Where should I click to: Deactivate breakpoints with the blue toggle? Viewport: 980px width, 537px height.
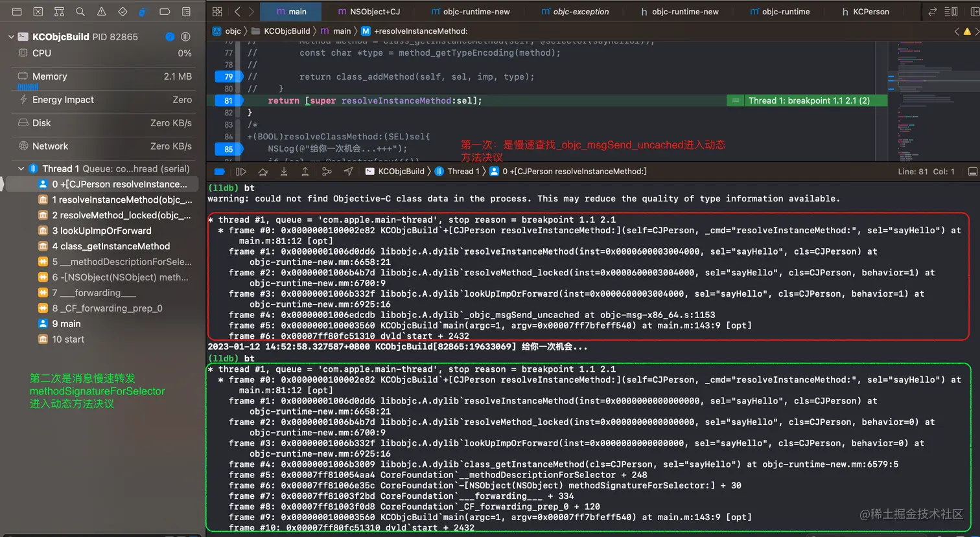[219, 172]
